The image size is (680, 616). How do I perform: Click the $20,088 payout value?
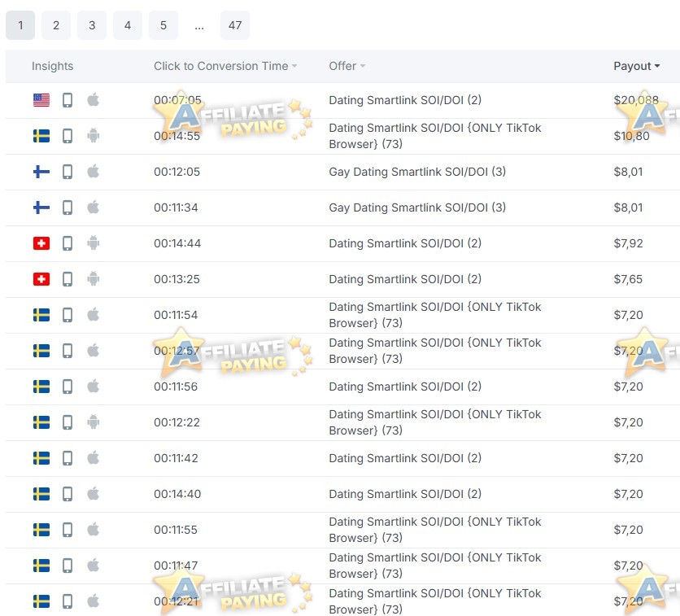(636, 100)
